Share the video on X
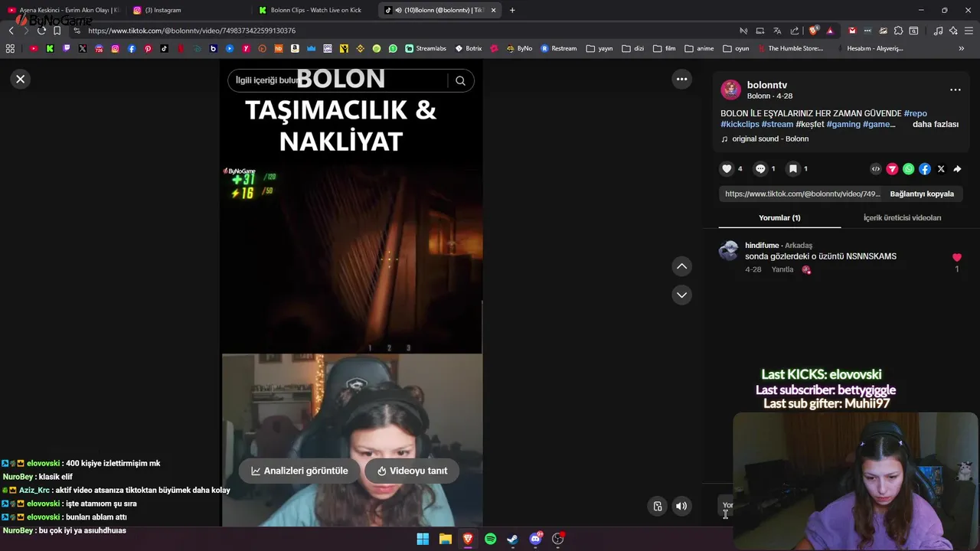Image resolution: width=980 pixels, height=551 pixels. (941, 169)
